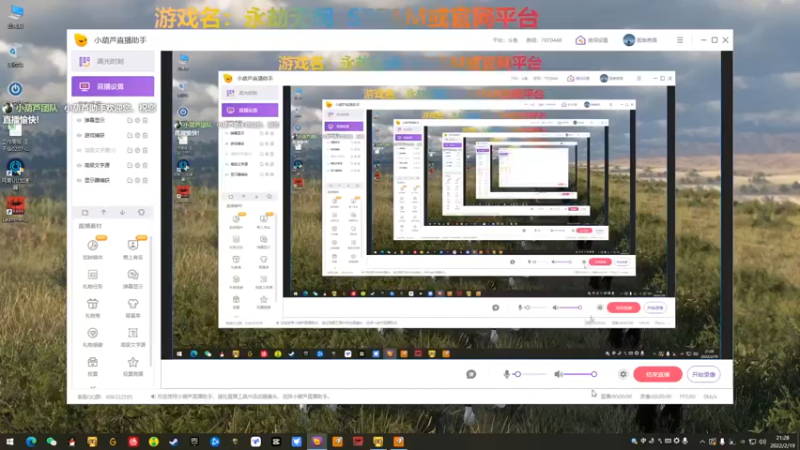Mute the speaker icon
The height and width of the screenshot is (450, 800).
(559, 374)
